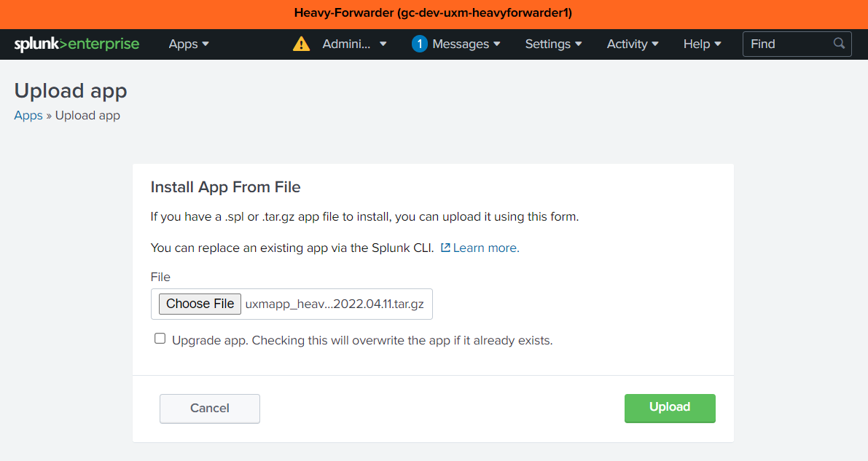Click the Upload app page title
868x461 pixels.
[71, 91]
